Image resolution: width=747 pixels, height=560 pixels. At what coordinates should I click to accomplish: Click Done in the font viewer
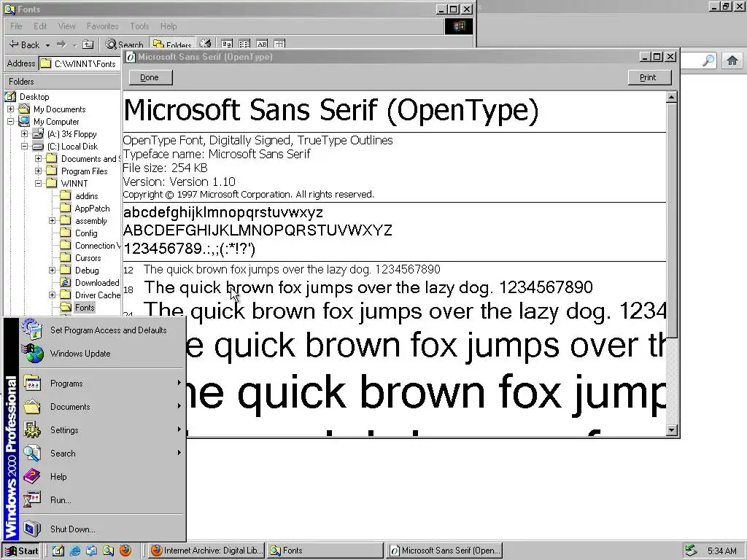click(x=150, y=77)
